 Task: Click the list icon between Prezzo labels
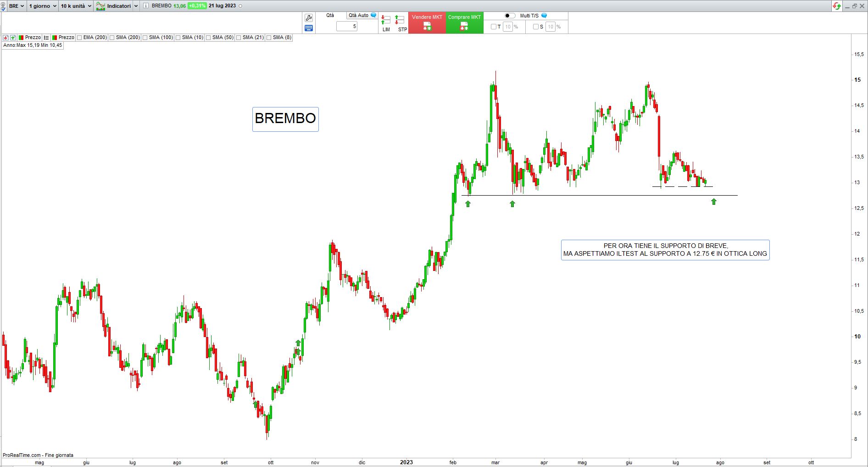[x=46, y=38]
